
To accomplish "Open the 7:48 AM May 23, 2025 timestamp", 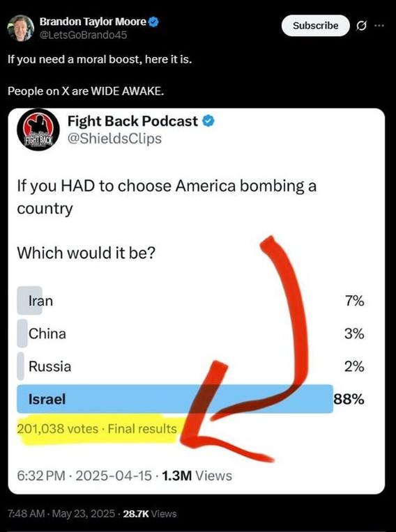I will click(61, 513).
